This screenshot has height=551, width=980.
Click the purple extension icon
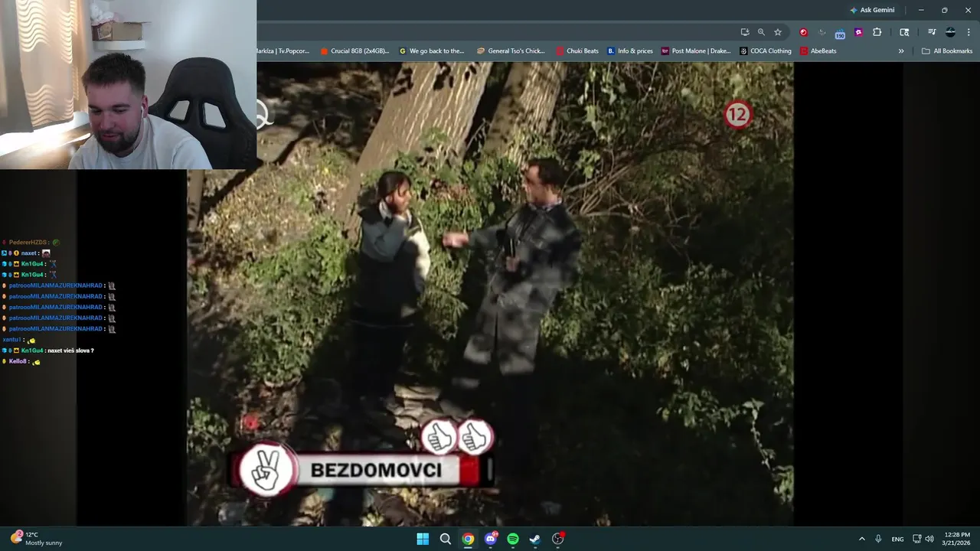pyautogui.click(x=858, y=32)
